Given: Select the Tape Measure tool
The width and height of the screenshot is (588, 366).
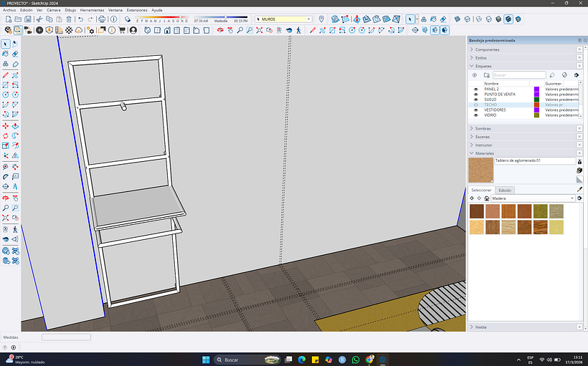Looking at the screenshot, I should click(x=6, y=167).
